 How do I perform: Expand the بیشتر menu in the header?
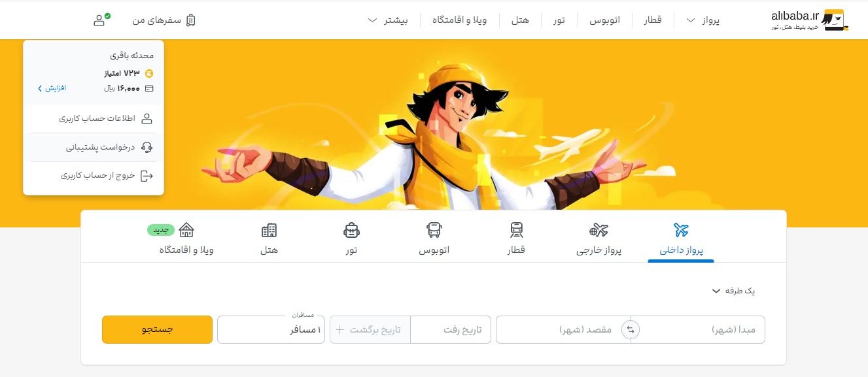point(388,20)
